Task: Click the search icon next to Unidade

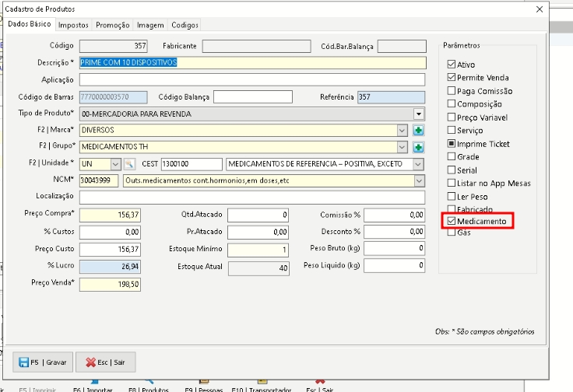Action: point(129,164)
